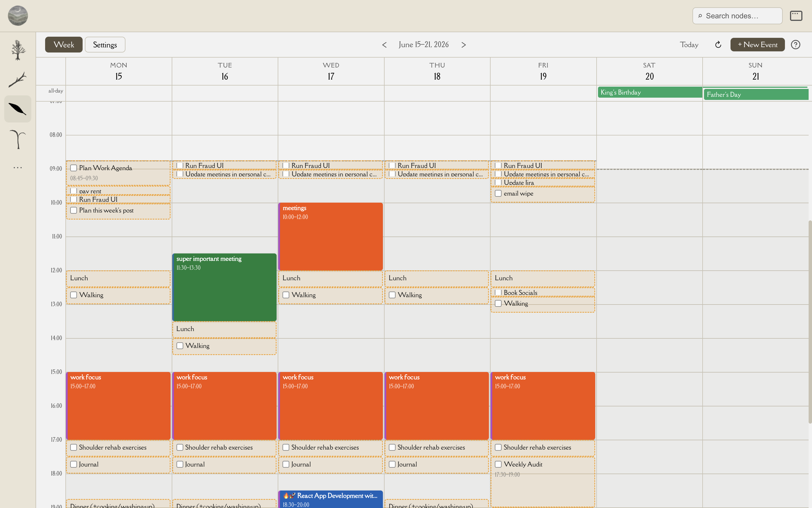This screenshot has height=508, width=812.
Task: Check email wipe on Friday
Action: tap(498, 194)
